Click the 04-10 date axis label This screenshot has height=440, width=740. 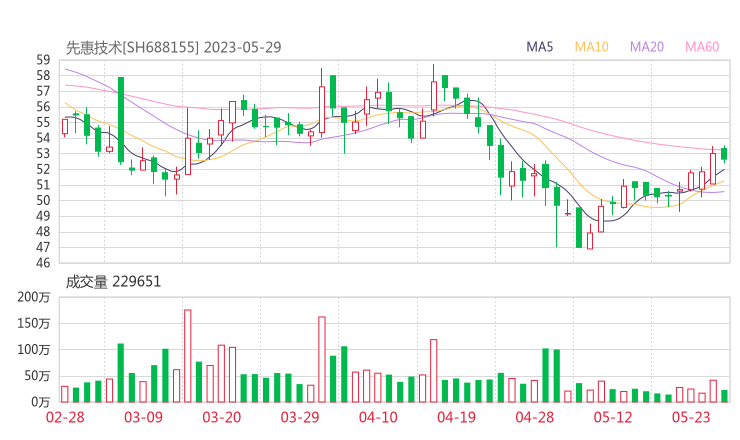[x=378, y=417]
